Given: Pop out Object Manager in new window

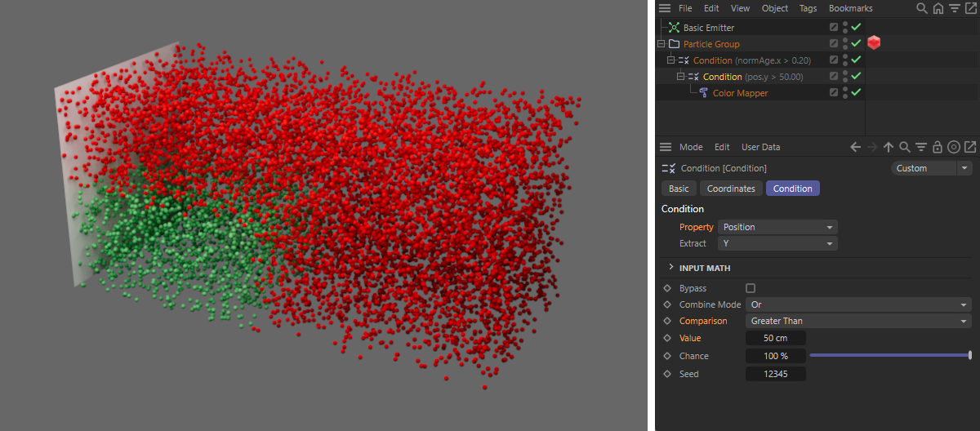Looking at the screenshot, I should pyautogui.click(x=969, y=8).
